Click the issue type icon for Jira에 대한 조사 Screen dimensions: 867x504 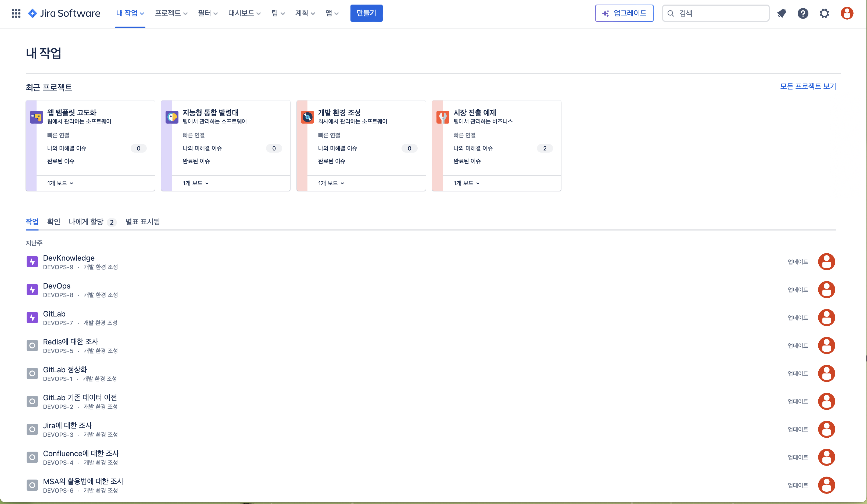(32, 429)
